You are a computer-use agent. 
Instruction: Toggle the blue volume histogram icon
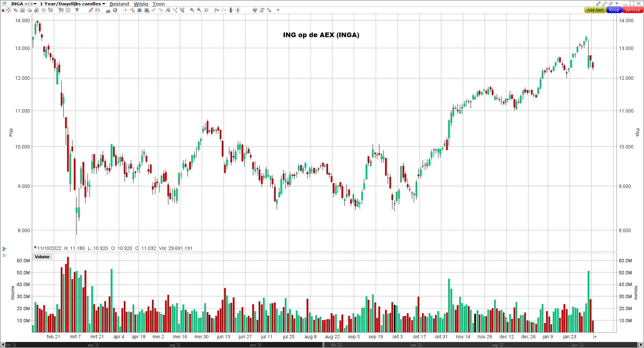click(108, 10)
